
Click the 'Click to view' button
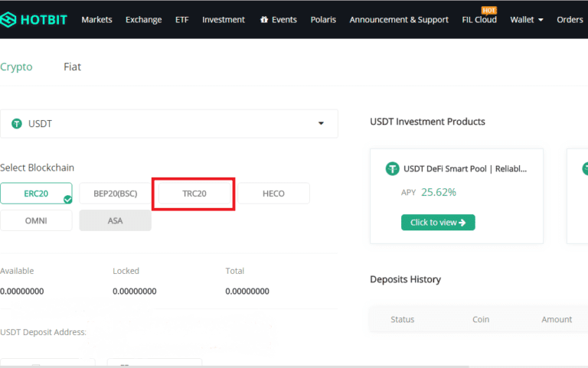click(438, 223)
